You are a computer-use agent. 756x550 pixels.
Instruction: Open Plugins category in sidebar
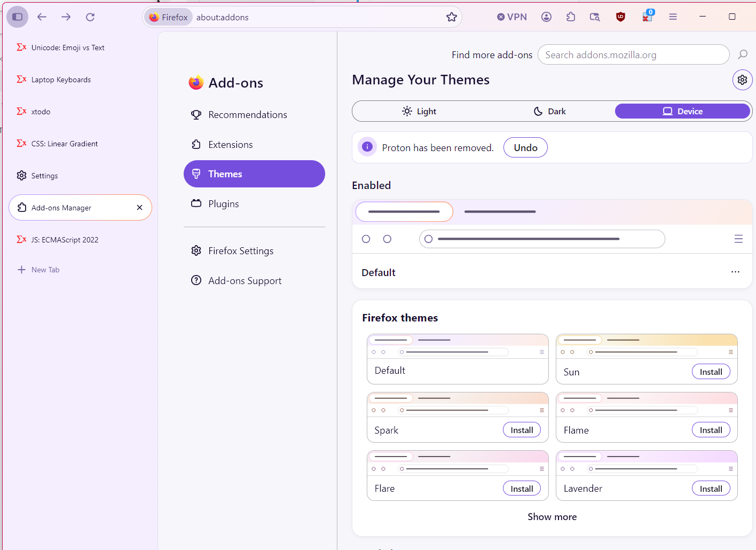coord(254,204)
